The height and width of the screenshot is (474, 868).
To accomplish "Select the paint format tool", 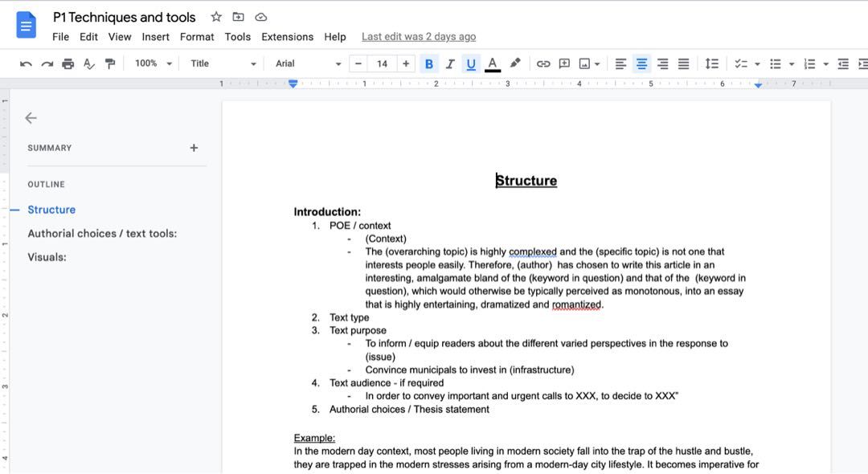I will 110,63.
